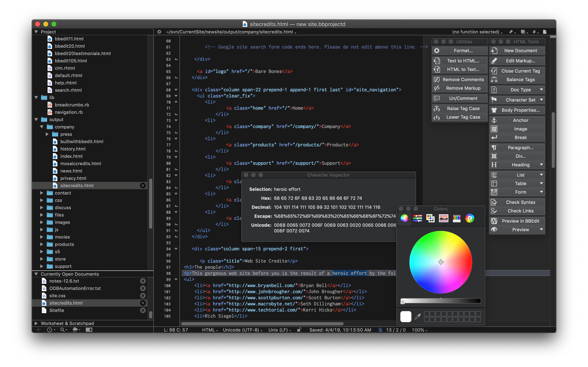Screen dimensions: 588x367
Task: Expand the Worksheet & Scratchpad section
Action: point(36,323)
